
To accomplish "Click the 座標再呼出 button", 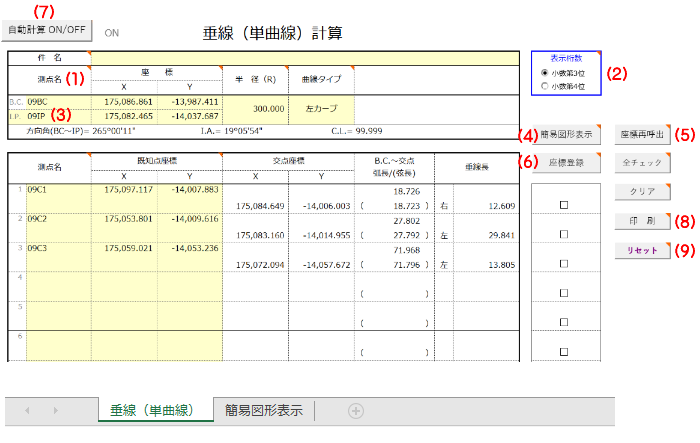I will click(x=640, y=134).
